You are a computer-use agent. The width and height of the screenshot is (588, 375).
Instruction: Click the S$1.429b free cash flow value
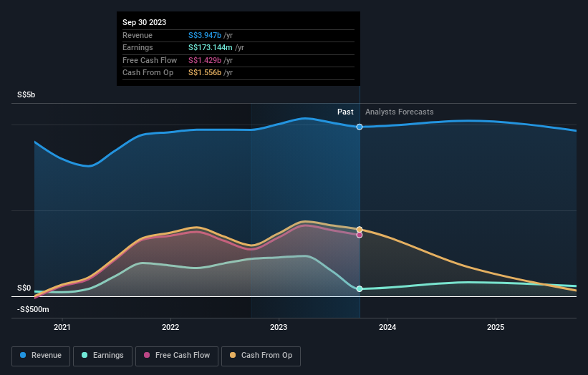click(205, 60)
